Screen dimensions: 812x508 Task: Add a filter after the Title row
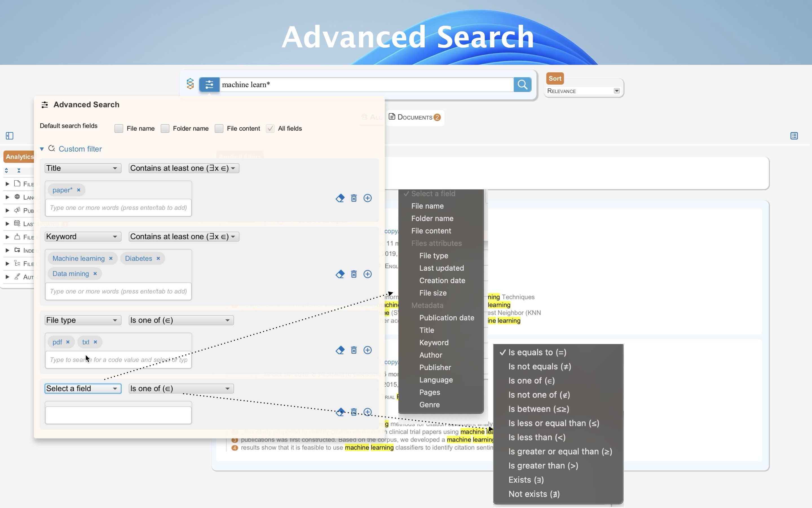tap(367, 198)
